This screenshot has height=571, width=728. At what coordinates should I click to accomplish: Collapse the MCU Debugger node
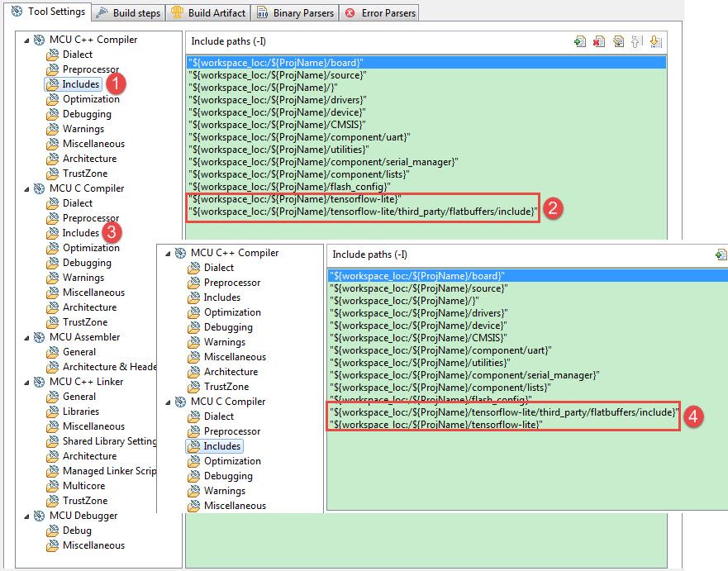click(27, 516)
